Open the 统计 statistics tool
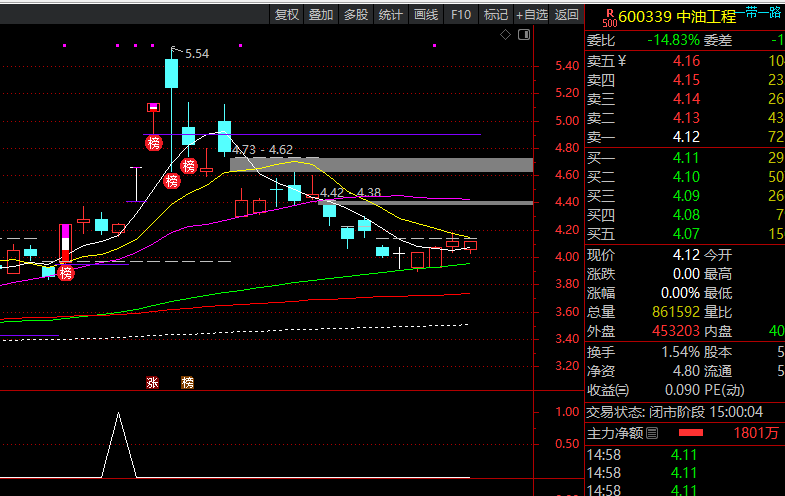Screen dimensions: 785x496 390,15
